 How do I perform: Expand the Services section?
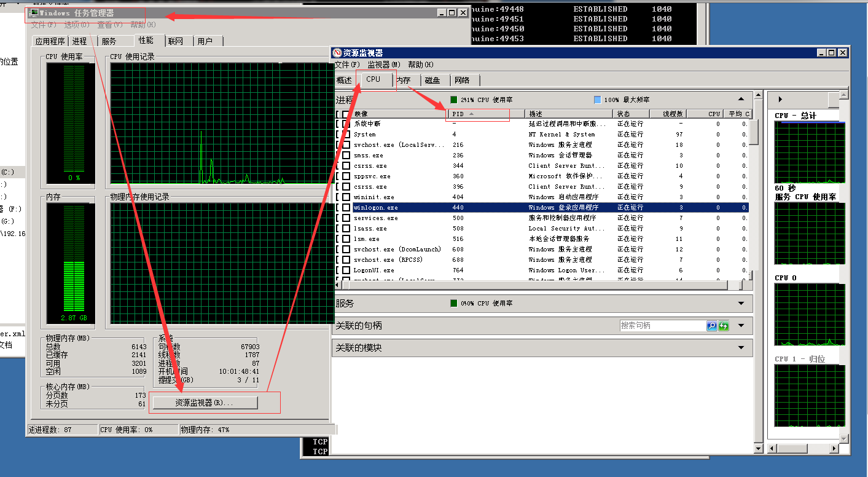pyautogui.click(x=741, y=303)
